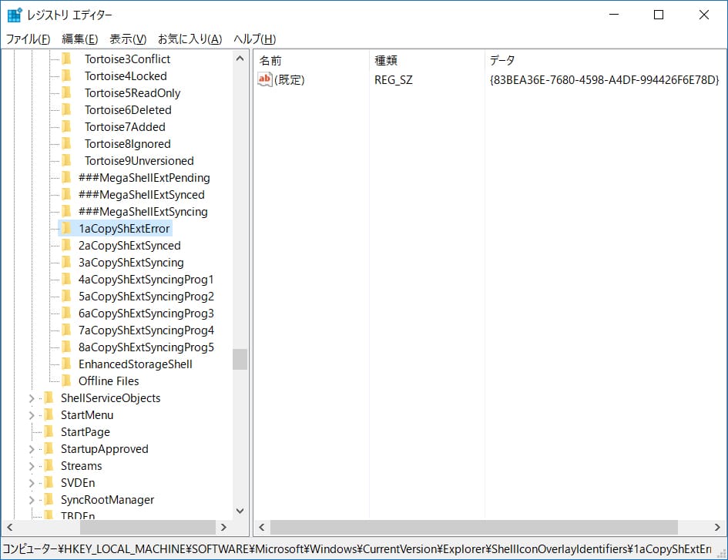Click tree pane horizontal scroll right arrow

(223, 527)
